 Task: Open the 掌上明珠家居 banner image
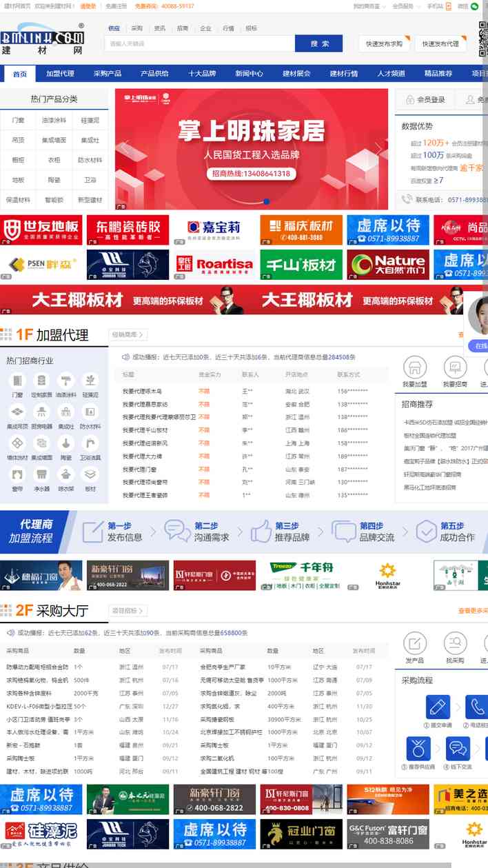click(252, 148)
